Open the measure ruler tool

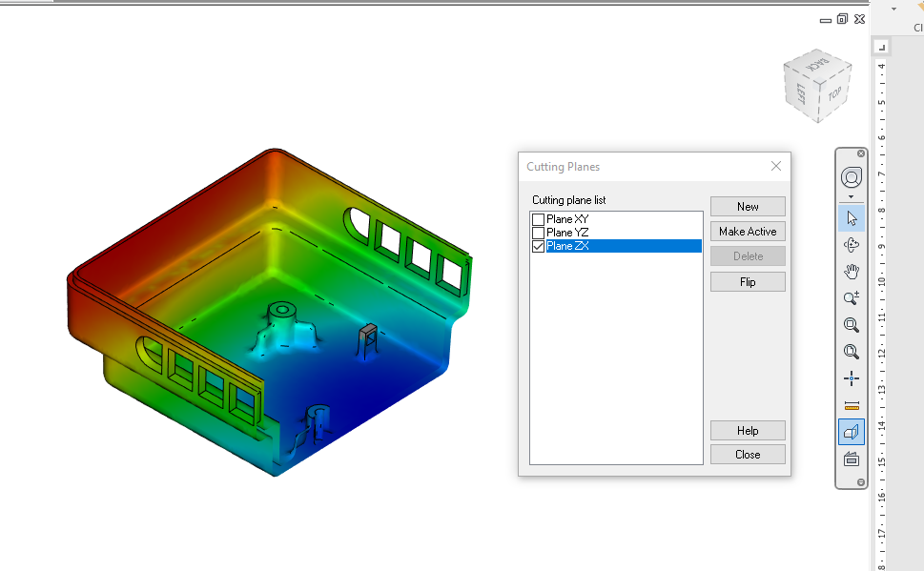(x=852, y=404)
